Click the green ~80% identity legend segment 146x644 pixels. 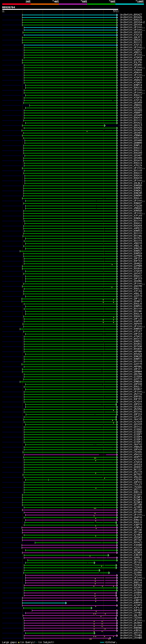101,4
